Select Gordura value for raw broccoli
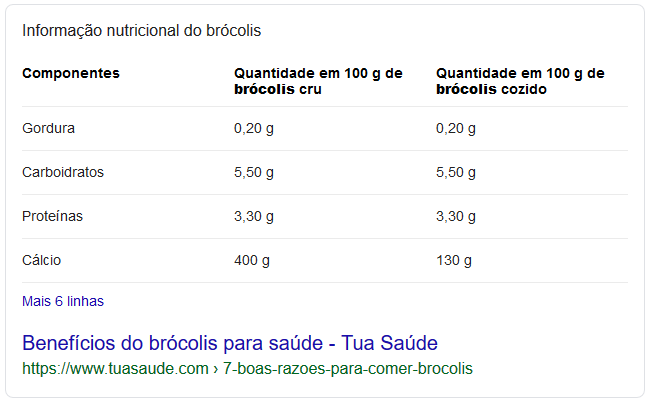This screenshot has height=402, width=651. point(254,128)
